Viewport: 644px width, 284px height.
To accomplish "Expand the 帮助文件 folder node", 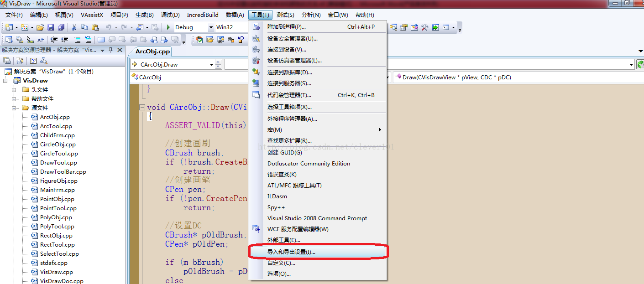I will (15, 98).
